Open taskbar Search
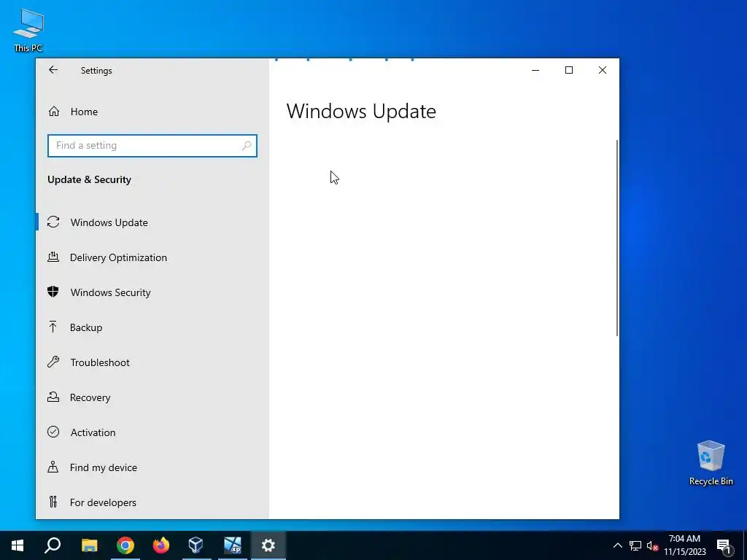 coord(53,545)
